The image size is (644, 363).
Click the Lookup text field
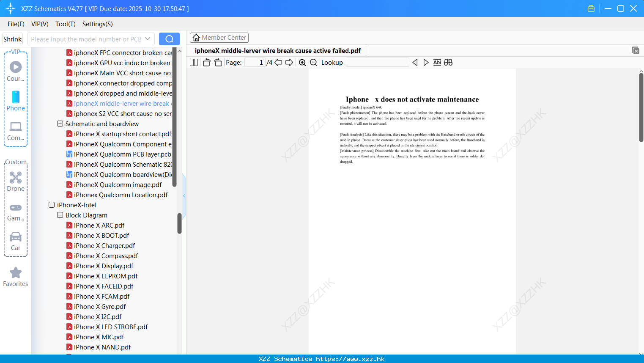click(377, 62)
